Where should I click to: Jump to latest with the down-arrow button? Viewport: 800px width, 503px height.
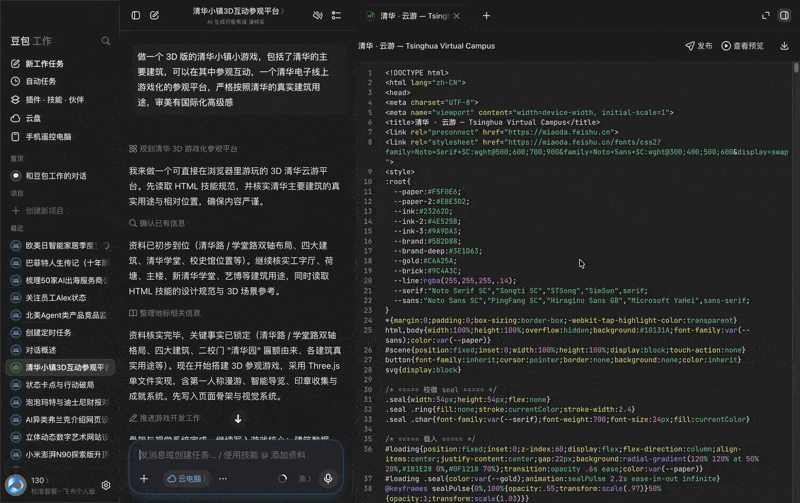point(238,419)
